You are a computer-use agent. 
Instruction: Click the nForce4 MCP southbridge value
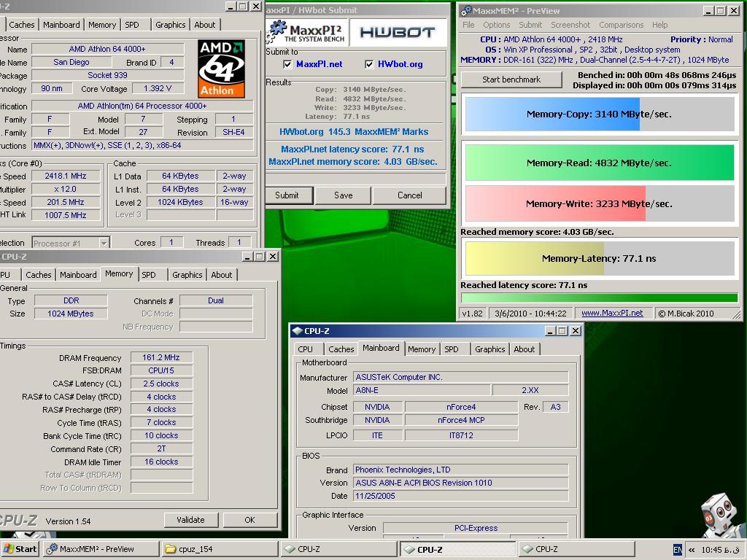click(x=461, y=420)
